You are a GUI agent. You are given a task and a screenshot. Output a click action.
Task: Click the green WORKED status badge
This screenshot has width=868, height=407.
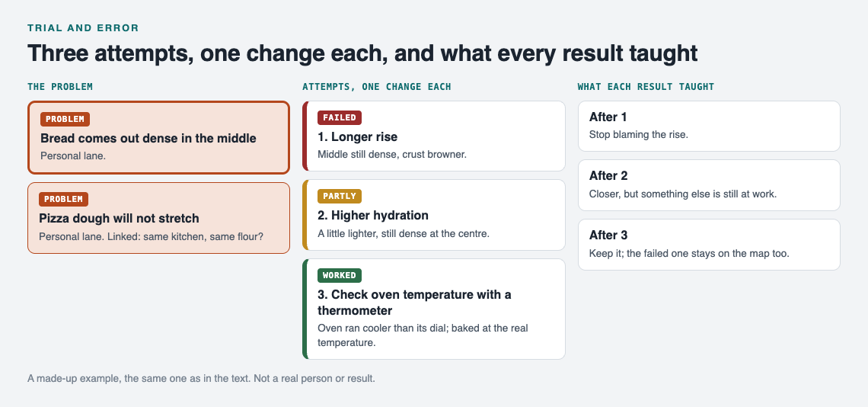(340, 276)
